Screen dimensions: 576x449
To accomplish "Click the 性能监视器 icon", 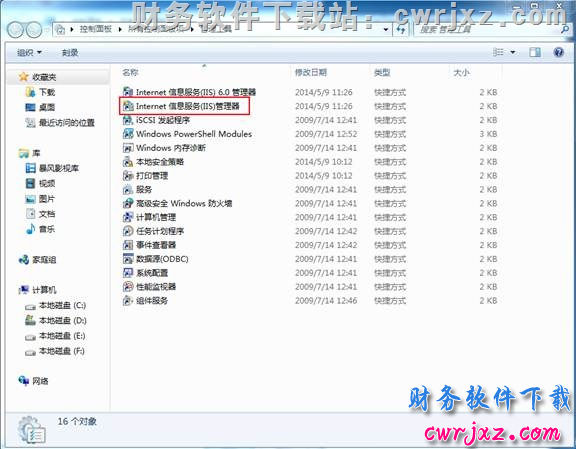I will [128, 287].
